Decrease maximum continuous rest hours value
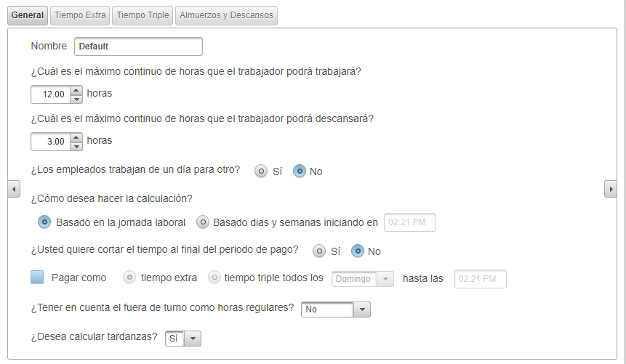 tap(76, 146)
